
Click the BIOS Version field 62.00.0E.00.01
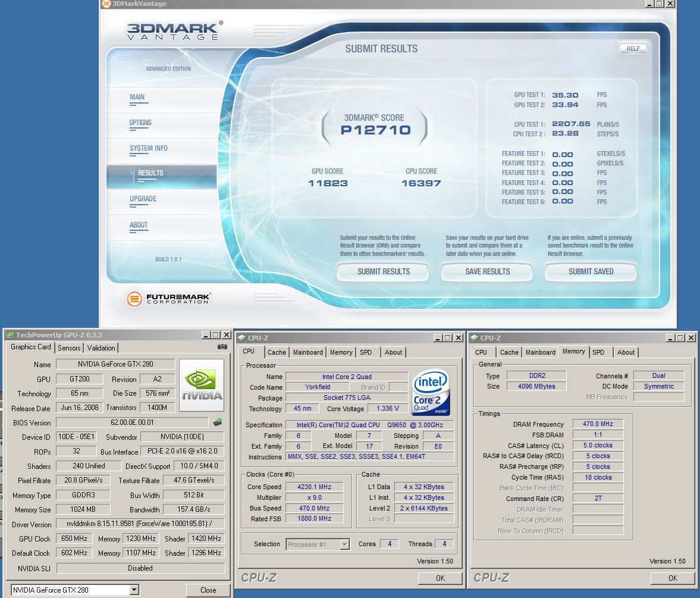point(132,422)
